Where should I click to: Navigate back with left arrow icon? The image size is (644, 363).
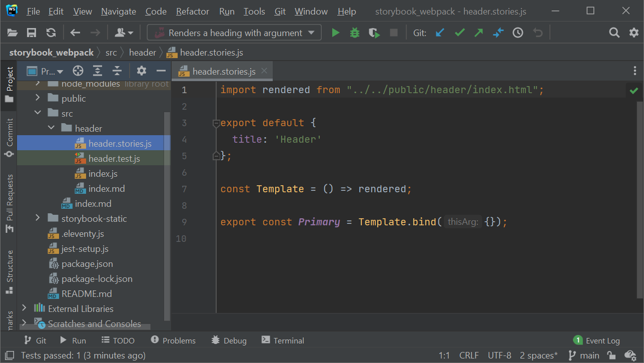pos(76,33)
